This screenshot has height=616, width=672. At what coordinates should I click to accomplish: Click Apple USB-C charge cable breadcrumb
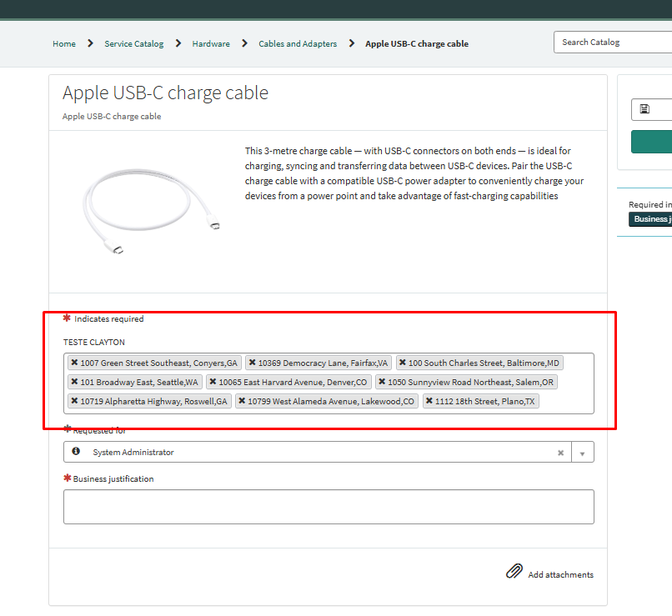(x=417, y=43)
